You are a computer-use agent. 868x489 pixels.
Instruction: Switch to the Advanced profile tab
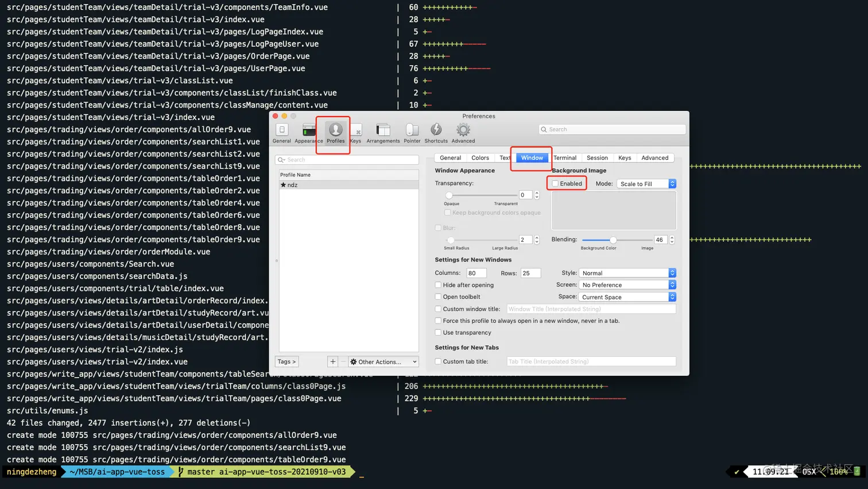tap(655, 158)
